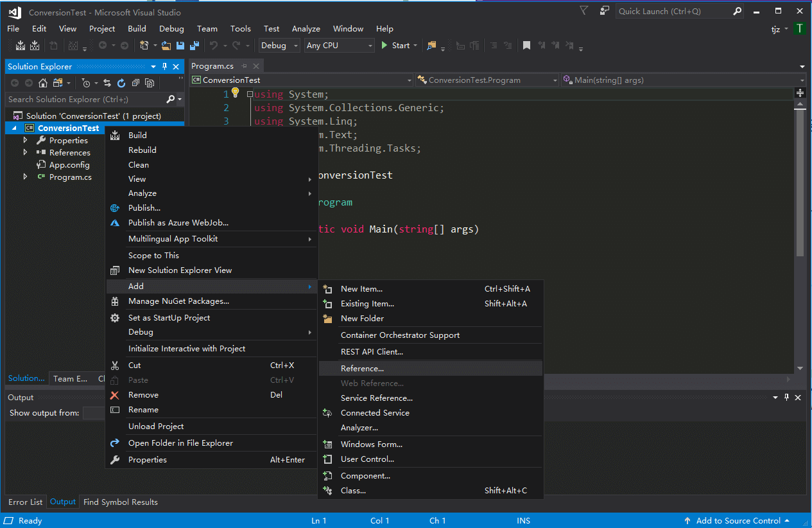812x528 pixels.
Task: Click Sync with Active Document in Solution Explorer
Action: click(107, 83)
